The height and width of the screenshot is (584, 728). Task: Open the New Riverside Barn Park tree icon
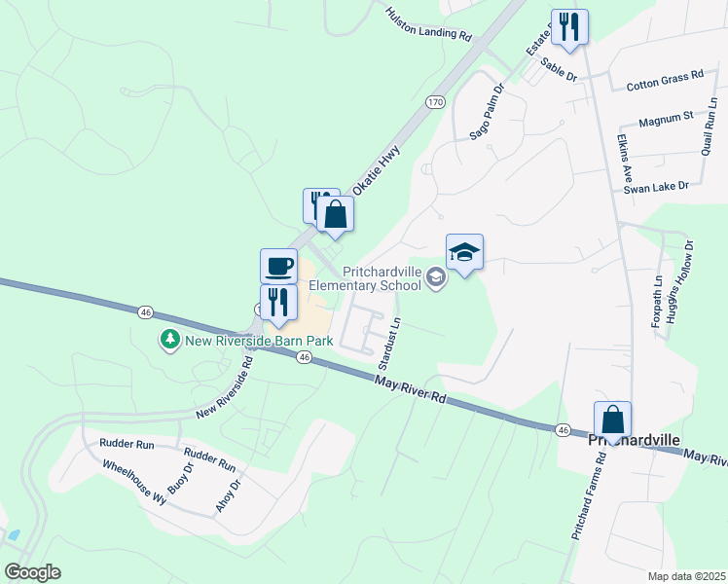point(170,340)
